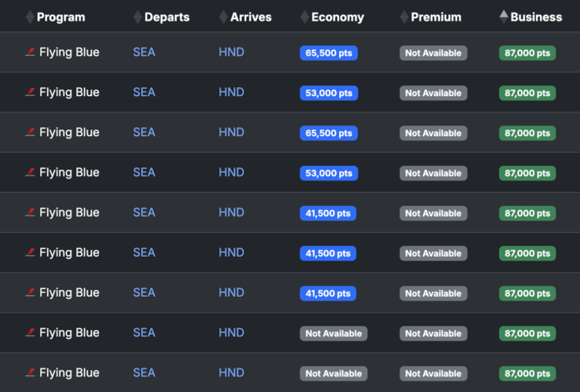This screenshot has height=392, width=580.
Task: Toggle the Economy column sort arrows
Action: click(304, 17)
